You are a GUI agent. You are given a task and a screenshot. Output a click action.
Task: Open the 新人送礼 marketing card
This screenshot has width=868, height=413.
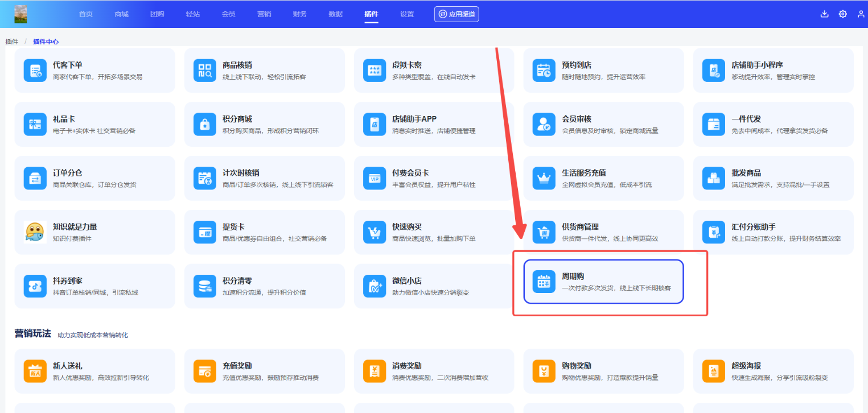(x=94, y=371)
